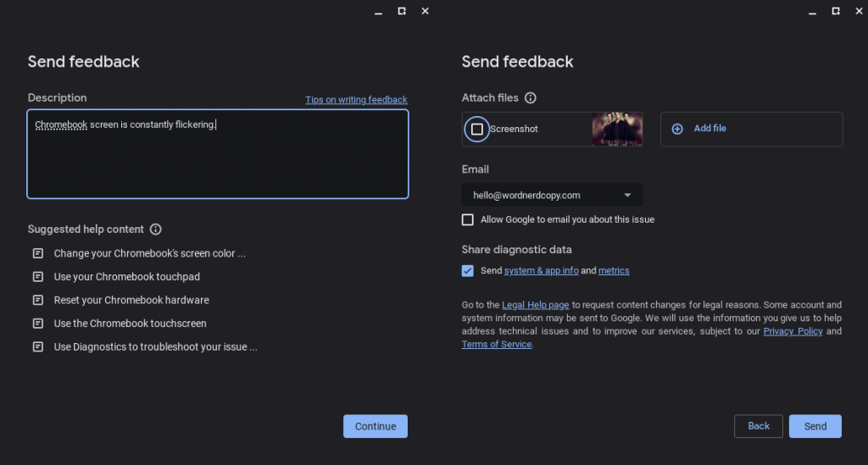Click the info icon beside Suggested help content
The width and height of the screenshot is (868, 465).
pos(155,230)
